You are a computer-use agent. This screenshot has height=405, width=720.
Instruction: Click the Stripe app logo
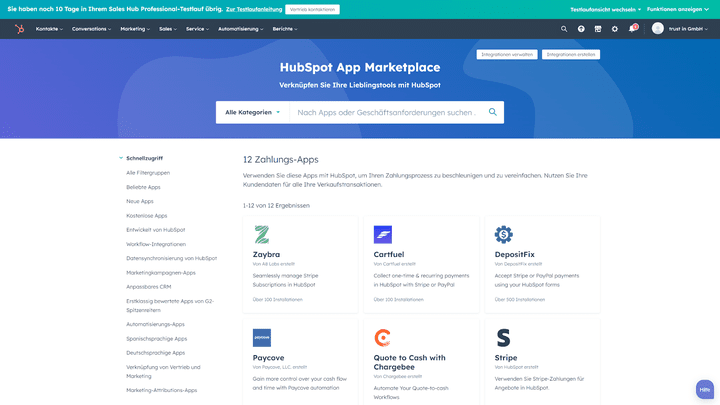coord(504,338)
